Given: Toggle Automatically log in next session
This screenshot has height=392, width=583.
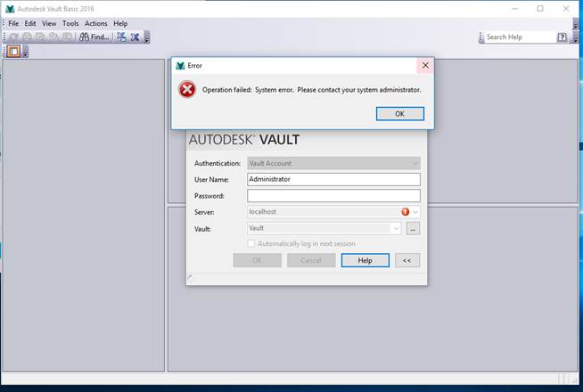Looking at the screenshot, I should [x=251, y=243].
